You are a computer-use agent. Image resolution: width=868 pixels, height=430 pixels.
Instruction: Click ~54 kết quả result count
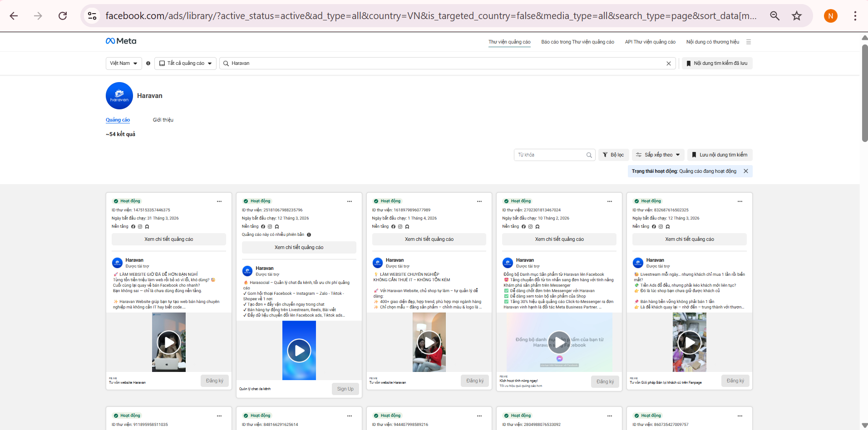tap(120, 134)
